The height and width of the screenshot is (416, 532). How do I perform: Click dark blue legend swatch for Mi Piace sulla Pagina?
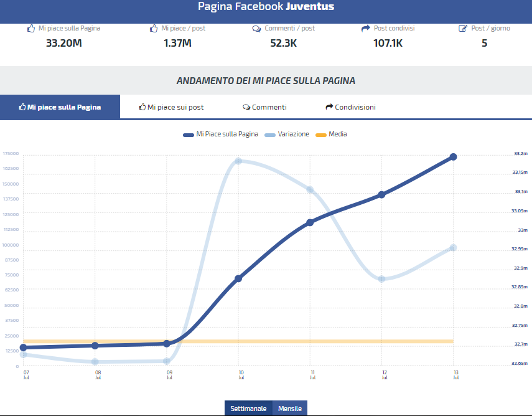coord(189,135)
